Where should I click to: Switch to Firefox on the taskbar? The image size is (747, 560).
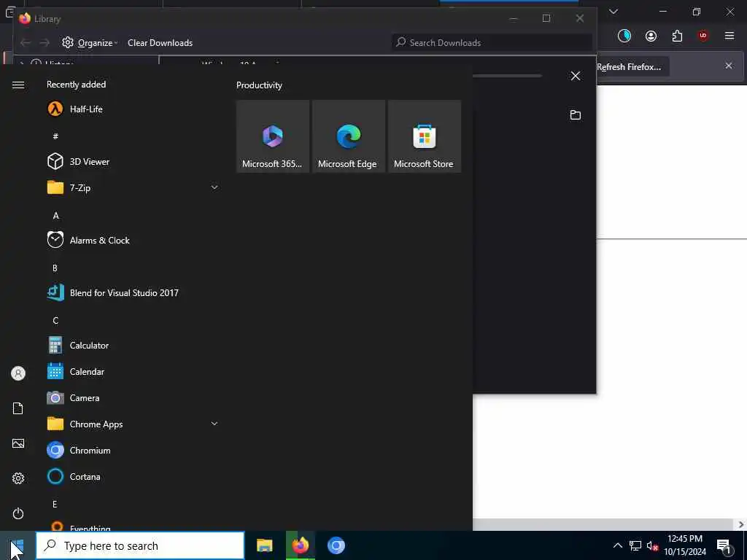tap(300, 545)
